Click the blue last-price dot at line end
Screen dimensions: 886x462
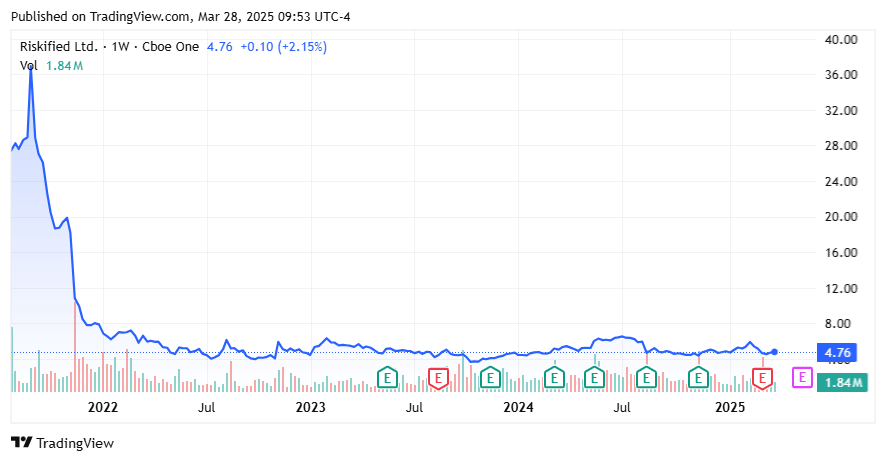point(774,352)
